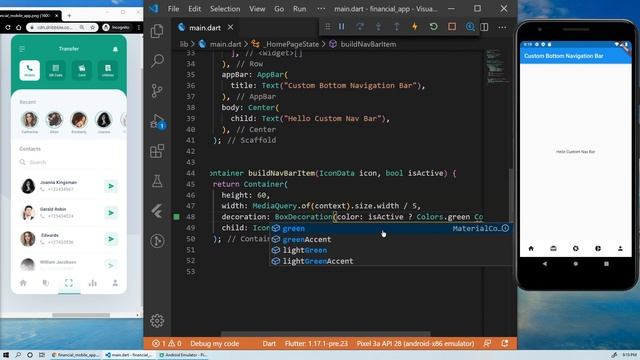
Task: Show the overflow menu ellipsis in title bar
Action: coord(322,9)
